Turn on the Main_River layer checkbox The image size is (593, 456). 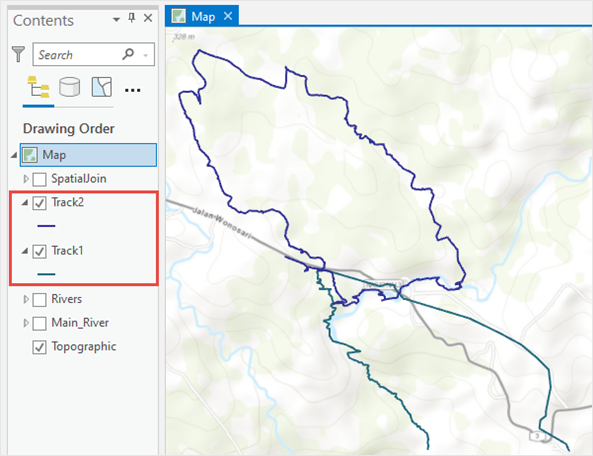point(39,324)
